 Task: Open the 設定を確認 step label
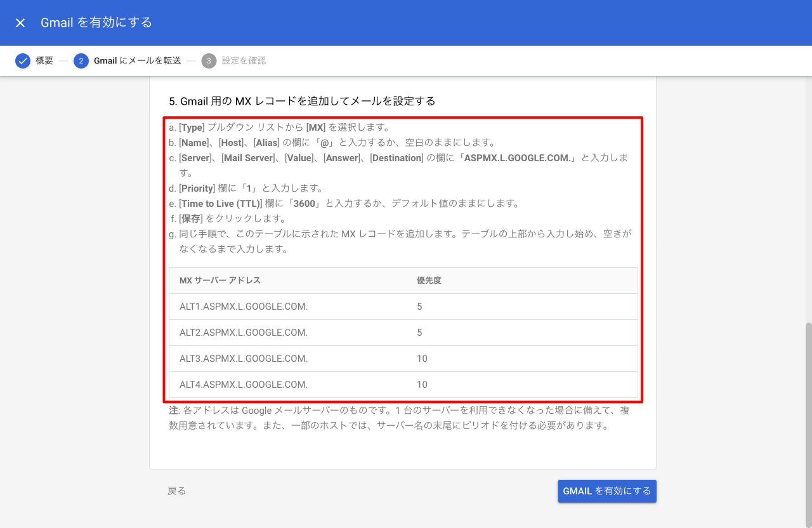click(x=244, y=61)
